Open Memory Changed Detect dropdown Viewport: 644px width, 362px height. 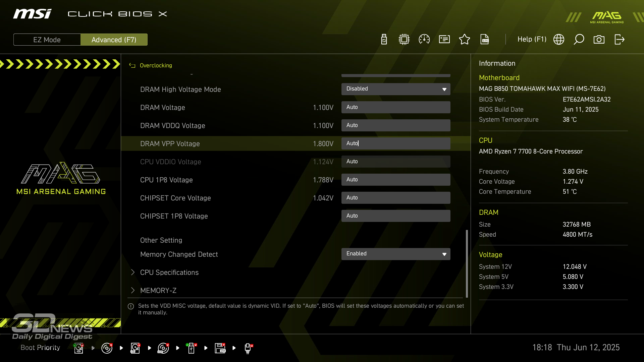click(396, 254)
